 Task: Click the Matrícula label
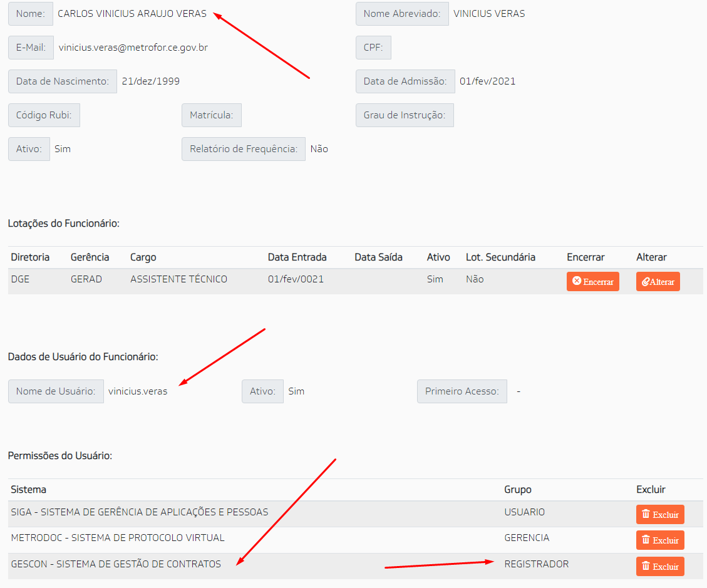212,115
